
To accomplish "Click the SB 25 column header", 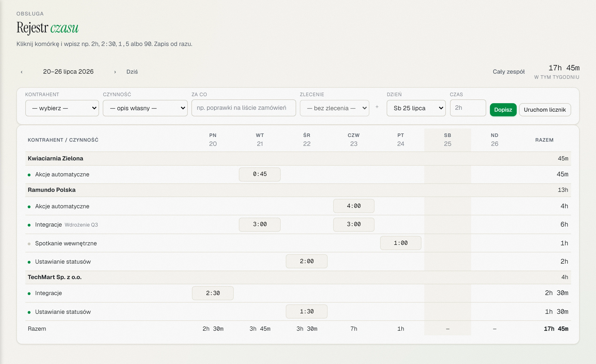I will click(x=447, y=140).
